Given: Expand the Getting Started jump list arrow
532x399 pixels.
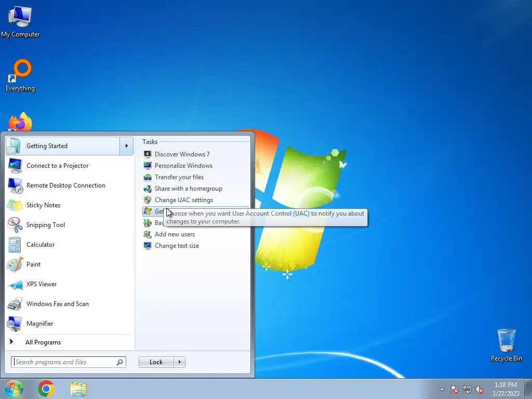Looking at the screenshot, I should click(x=127, y=146).
